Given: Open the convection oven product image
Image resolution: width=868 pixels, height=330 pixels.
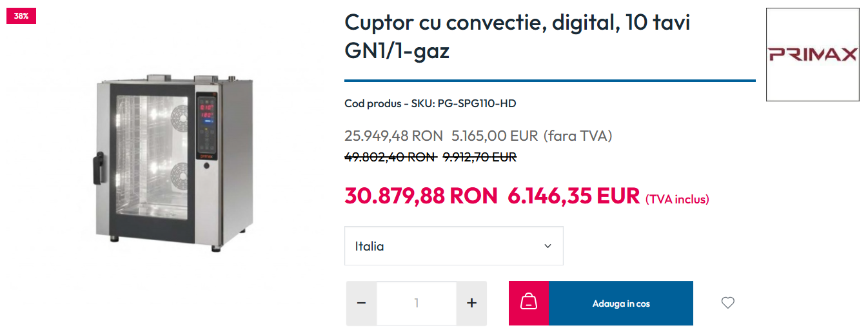Looking at the screenshot, I should [x=171, y=161].
